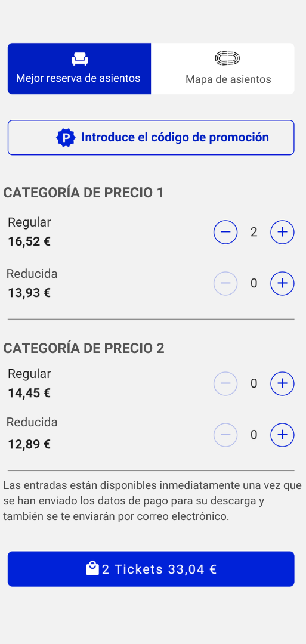The width and height of the screenshot is (306, 644).
Task: Click the shopping bag icon
Action: [92, 568]
